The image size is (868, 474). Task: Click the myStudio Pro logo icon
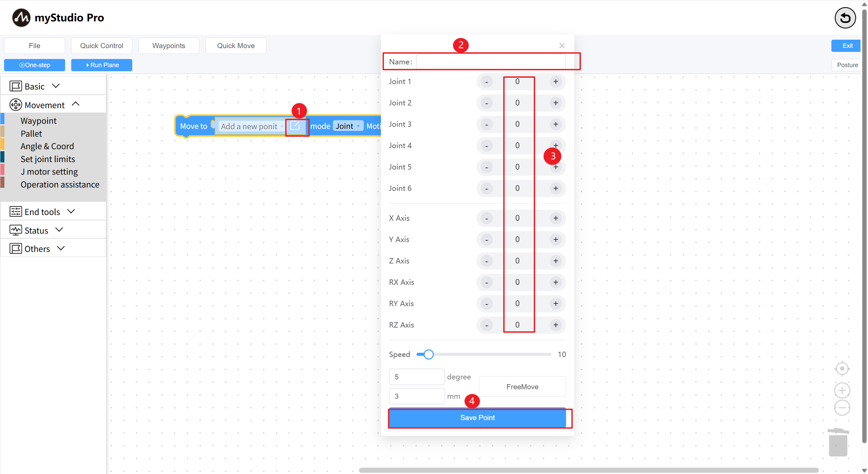[21, 18]
